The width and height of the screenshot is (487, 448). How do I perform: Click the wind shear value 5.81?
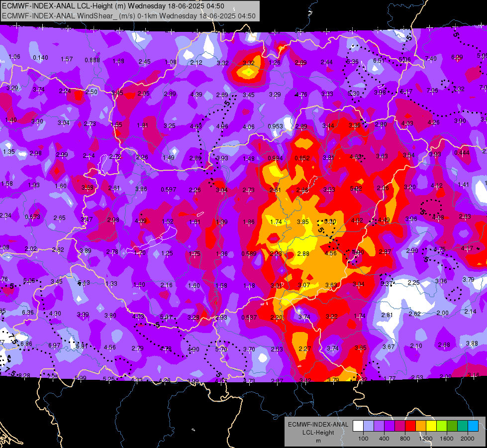[82, 346]
